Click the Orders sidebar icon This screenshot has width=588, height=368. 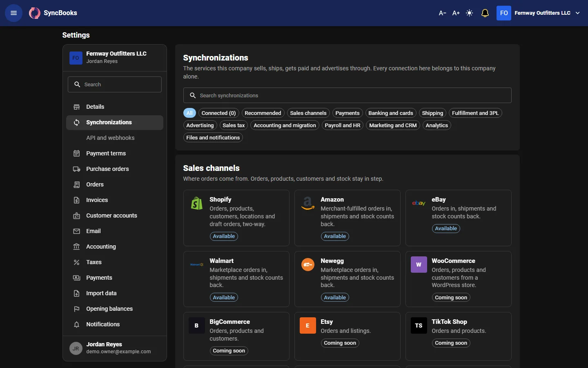(x=76, y=184)
